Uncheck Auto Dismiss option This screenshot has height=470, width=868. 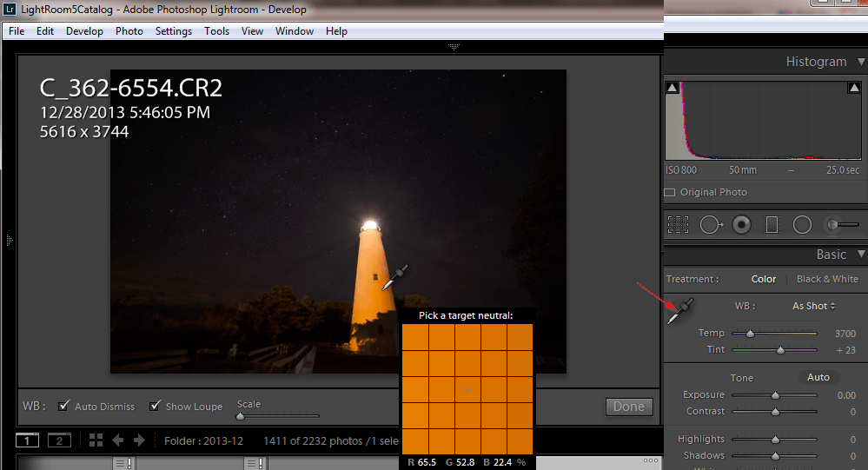pos(63,406)
